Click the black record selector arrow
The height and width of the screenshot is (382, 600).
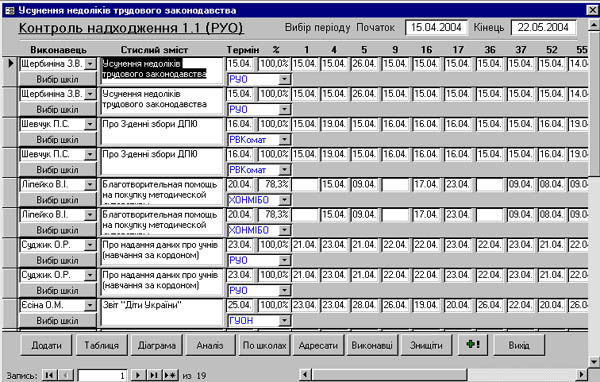click(x=11, y=63)
